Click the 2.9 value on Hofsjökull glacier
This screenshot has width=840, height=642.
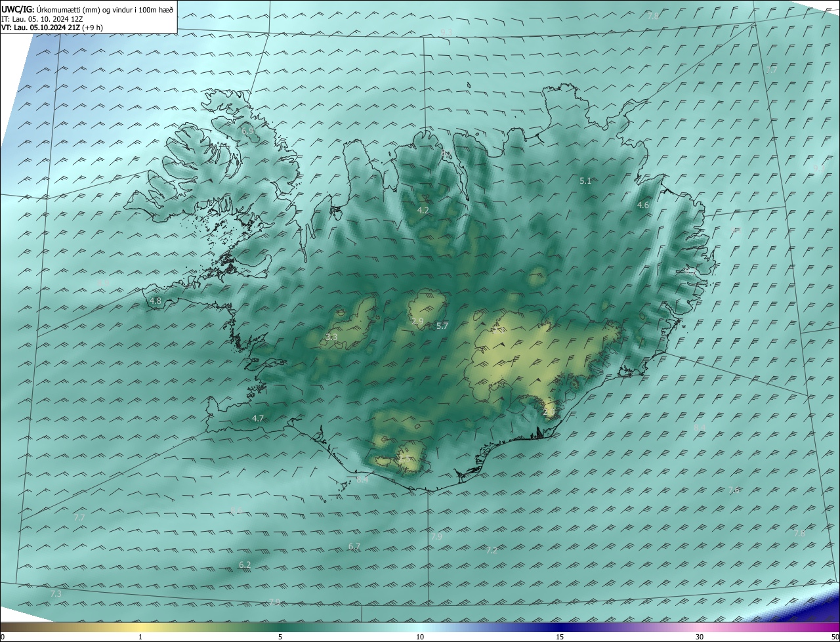coord(417,321)
